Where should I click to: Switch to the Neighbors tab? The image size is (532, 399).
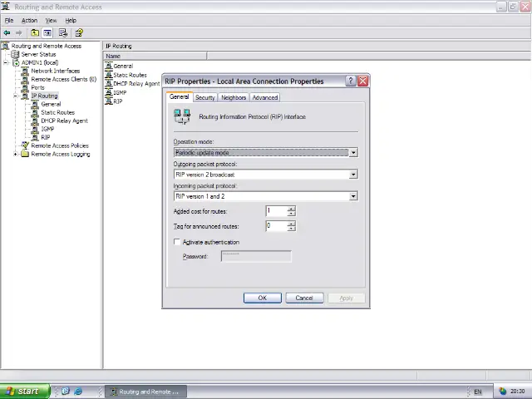pos(234,98)
